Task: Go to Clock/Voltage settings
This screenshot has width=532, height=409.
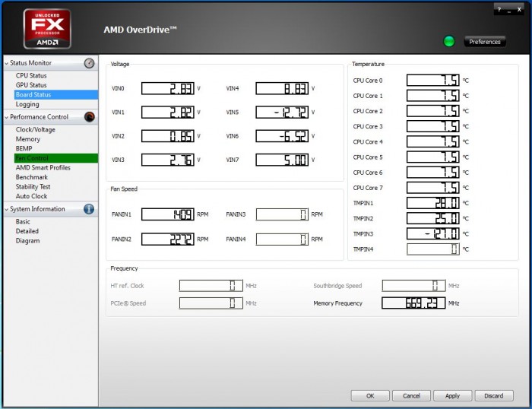Action: click(35, 129)
